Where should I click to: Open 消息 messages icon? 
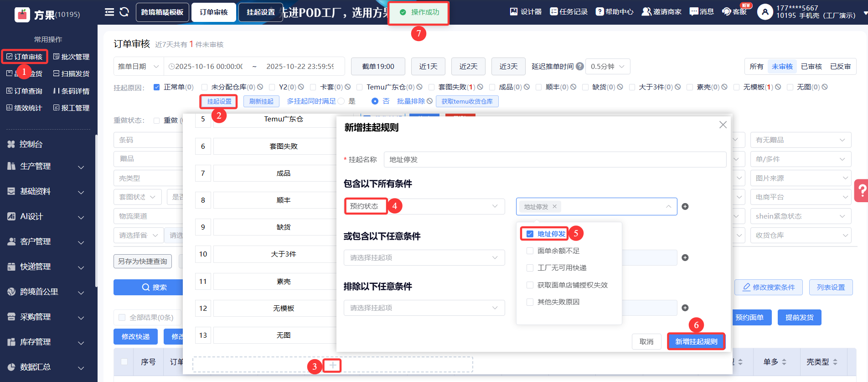pyautogui.click(x=702, y=12)
